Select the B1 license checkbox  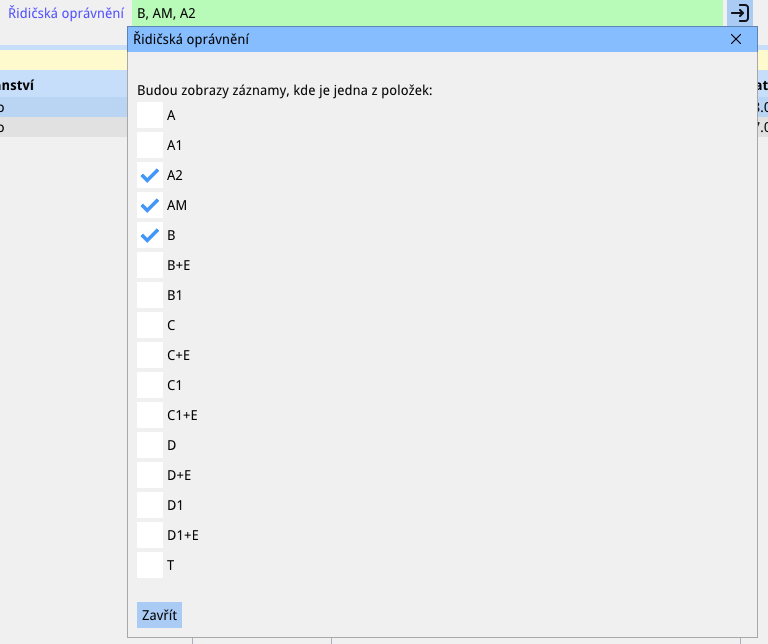pyautogui.click(x=150, y=295)
